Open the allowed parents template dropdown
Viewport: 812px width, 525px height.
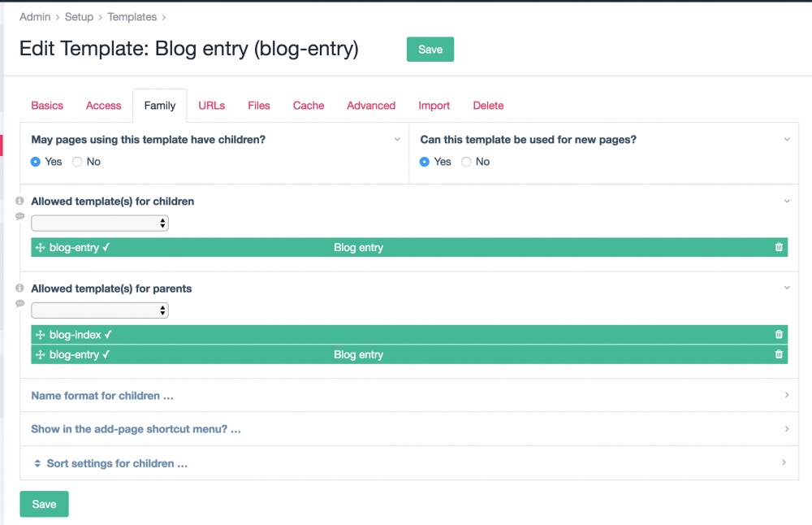tap(100, 310)
